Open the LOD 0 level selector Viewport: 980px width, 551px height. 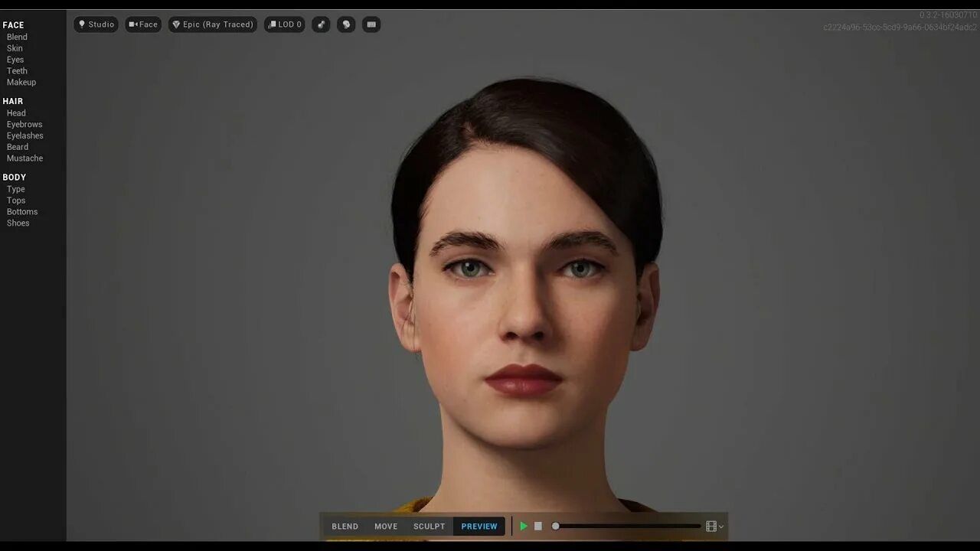(285, 24)
